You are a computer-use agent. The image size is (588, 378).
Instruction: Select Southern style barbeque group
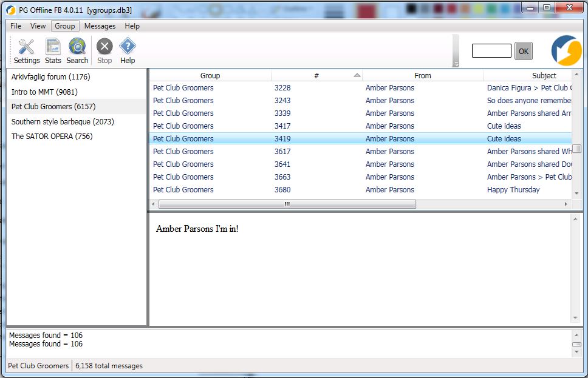(x=63, y=121)
